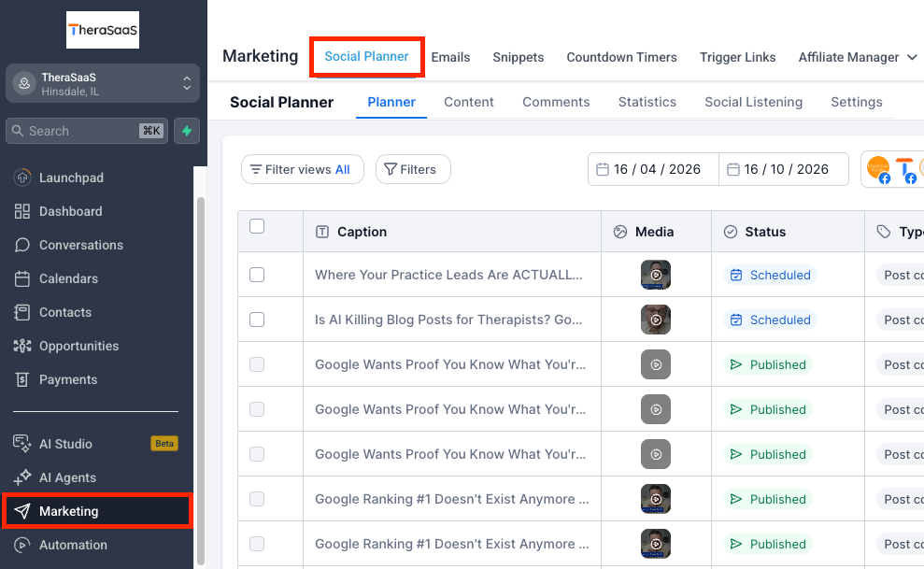The image size is (924, 569).
Task: Open the Trigger Links section
Action: coord(737,57)
